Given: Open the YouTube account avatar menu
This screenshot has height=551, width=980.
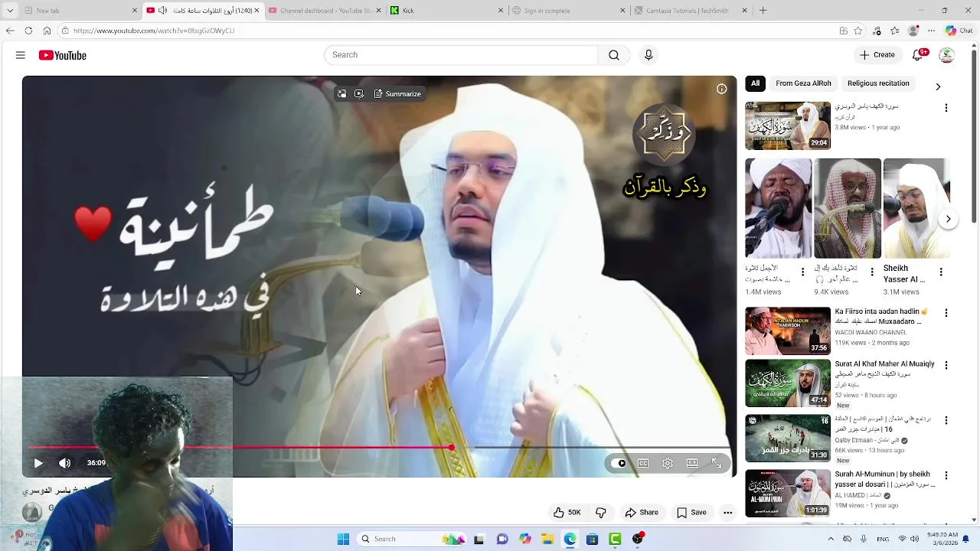Looking at the screenshot, I should [x=947, y=55].
